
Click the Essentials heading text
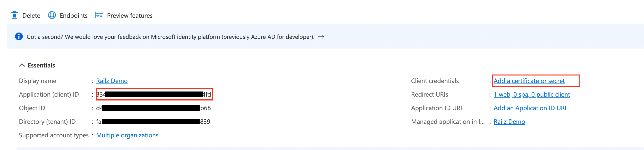[x=41, y=66]
